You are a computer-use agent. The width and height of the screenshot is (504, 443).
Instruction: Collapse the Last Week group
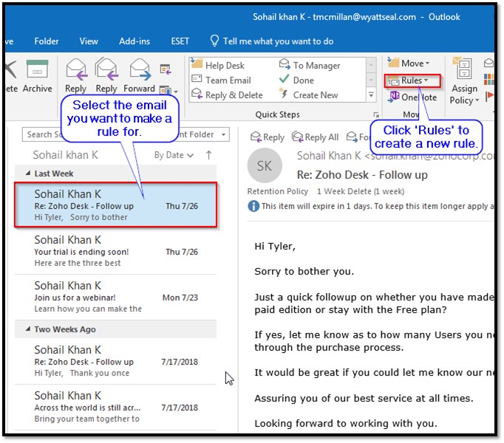27,174
